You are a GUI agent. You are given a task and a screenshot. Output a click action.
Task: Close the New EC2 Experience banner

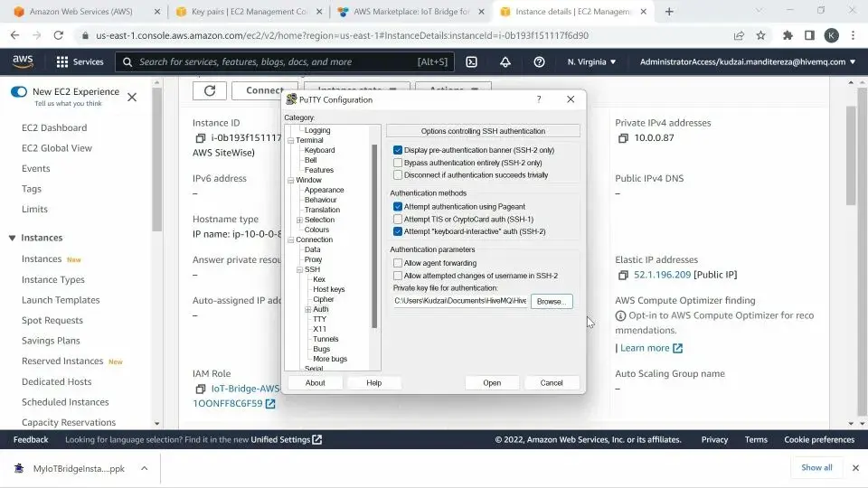132,98
